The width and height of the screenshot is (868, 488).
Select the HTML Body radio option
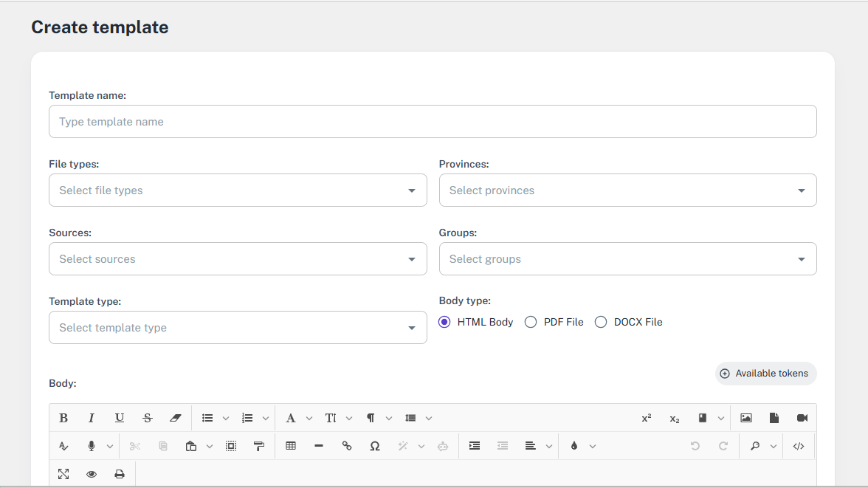[444, 322]
